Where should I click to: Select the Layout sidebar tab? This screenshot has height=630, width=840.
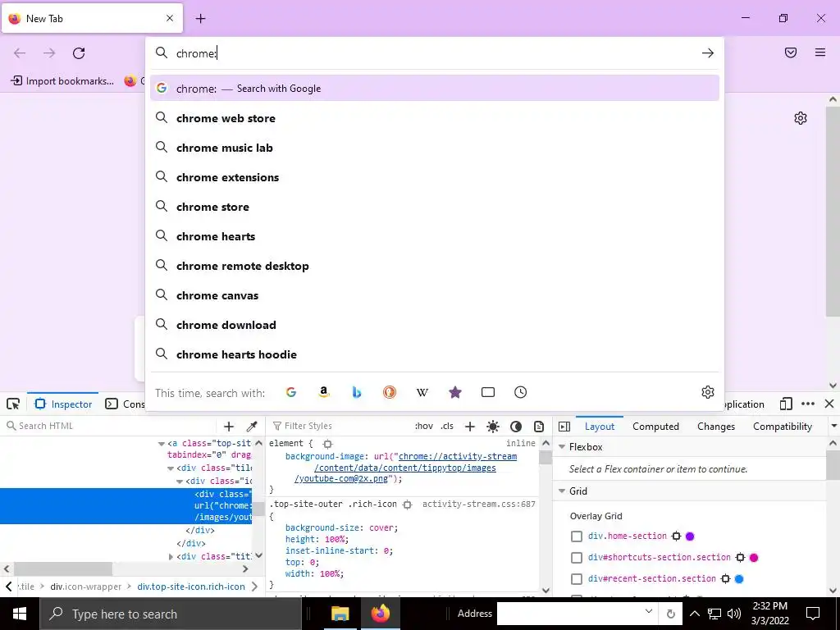pos(600,427)
